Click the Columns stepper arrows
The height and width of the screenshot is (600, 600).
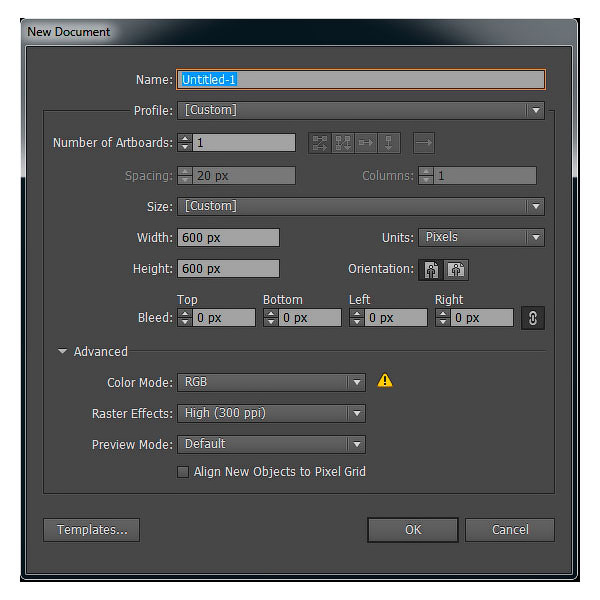(x=426, y=176)
